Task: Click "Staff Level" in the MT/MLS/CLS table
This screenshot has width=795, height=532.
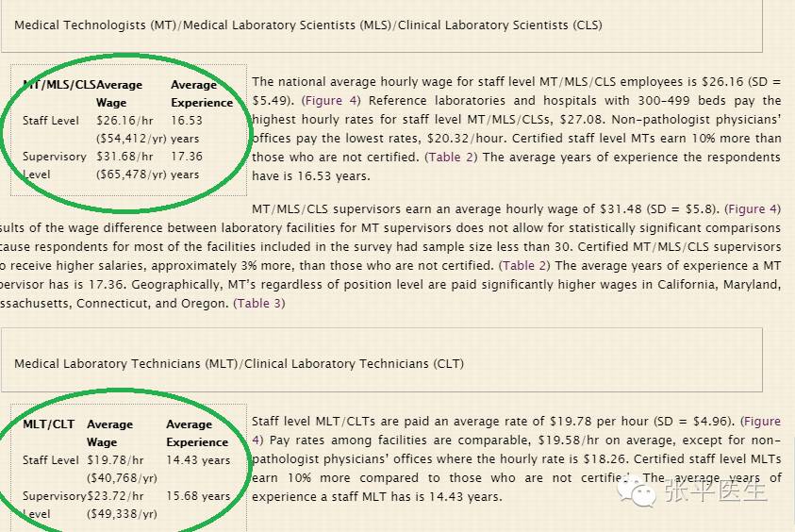Action: point(51,121)
